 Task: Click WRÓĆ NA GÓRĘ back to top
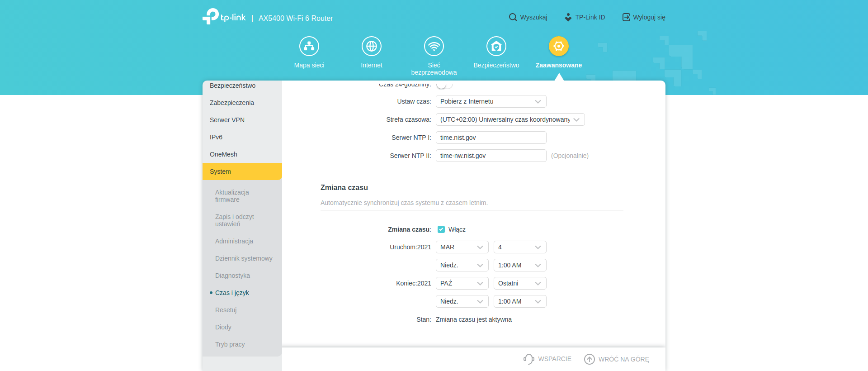(x=617, y=359)
